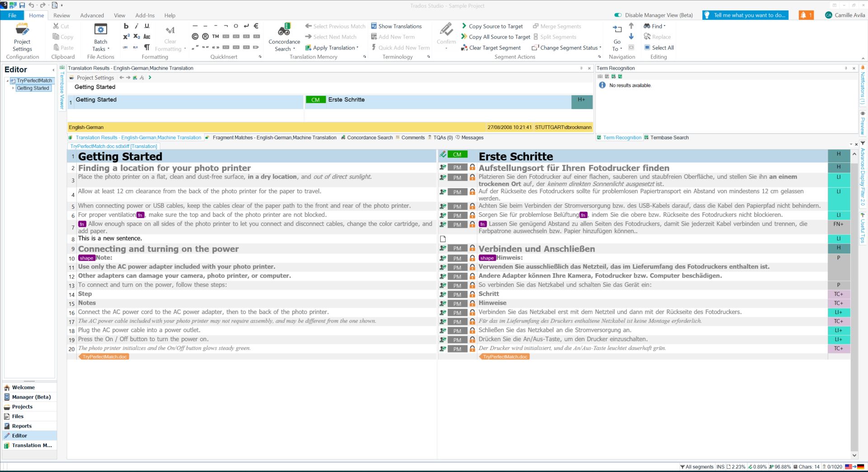The image size is (868, 472).
Task: Click the Copy Source to Target icon
Action: [x=464, y=26]
